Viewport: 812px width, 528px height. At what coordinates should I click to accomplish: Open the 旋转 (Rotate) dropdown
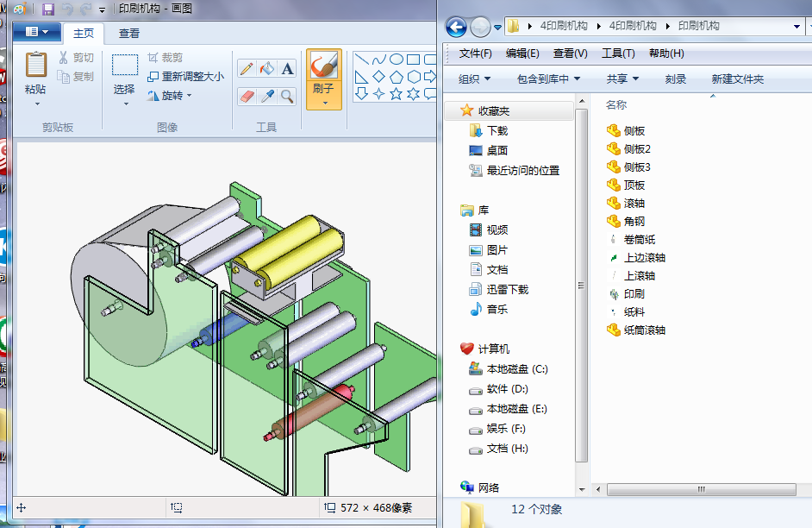tap(189, 94)
